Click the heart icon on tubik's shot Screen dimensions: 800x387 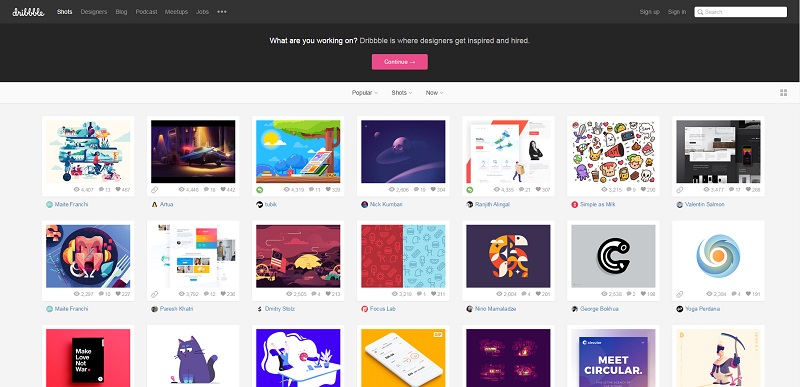(x=328, y=190)
